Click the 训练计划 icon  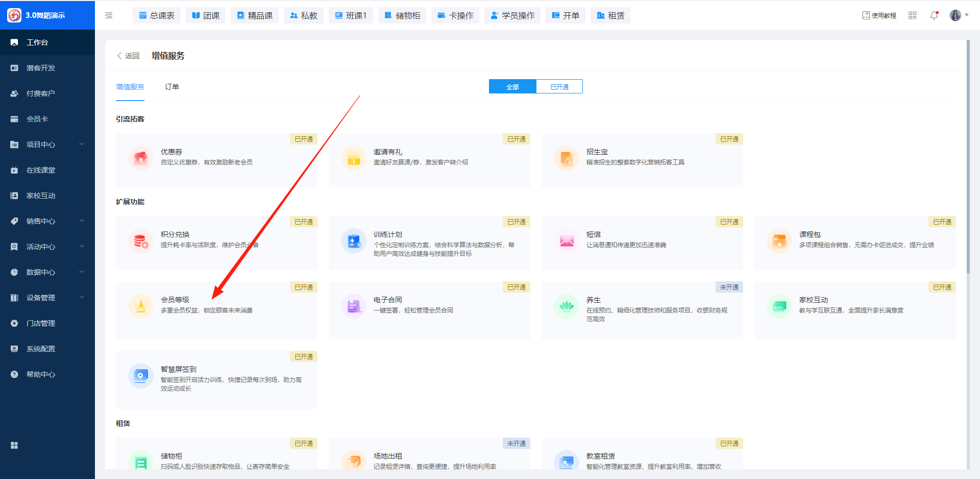point(354,241)
